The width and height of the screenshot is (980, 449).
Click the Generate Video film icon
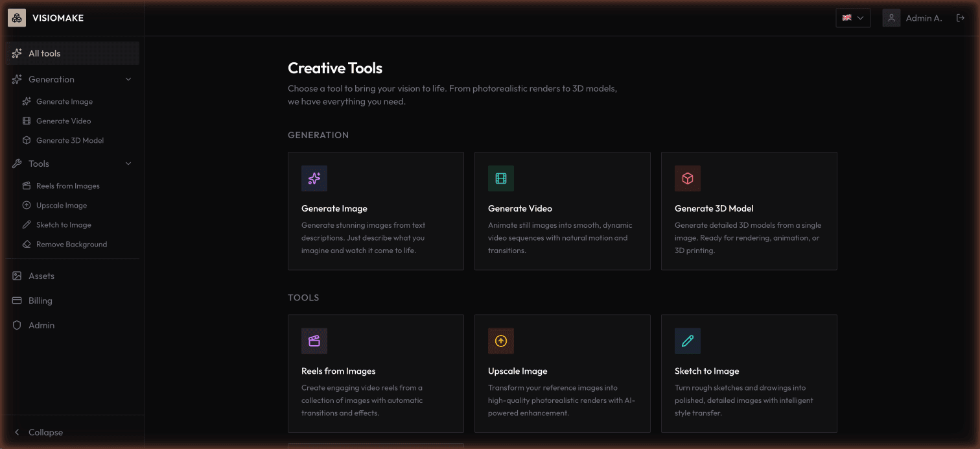[501, 178]
